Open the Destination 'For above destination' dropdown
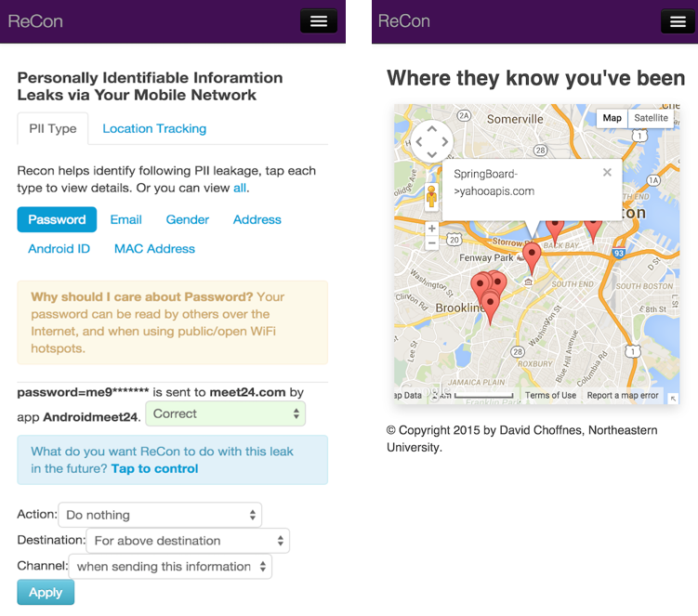This screenshot has width=698, height=616. [x=187, y=541]
